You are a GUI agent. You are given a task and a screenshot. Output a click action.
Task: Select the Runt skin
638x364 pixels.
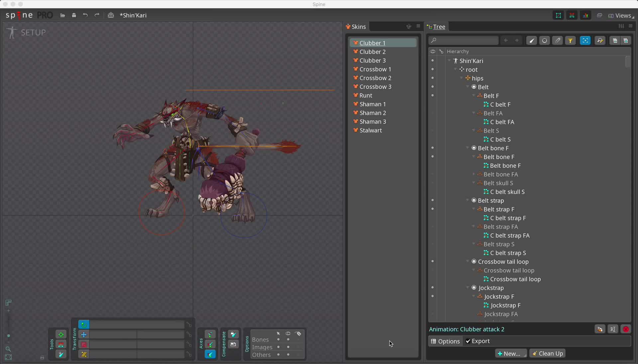coord(383,95)
